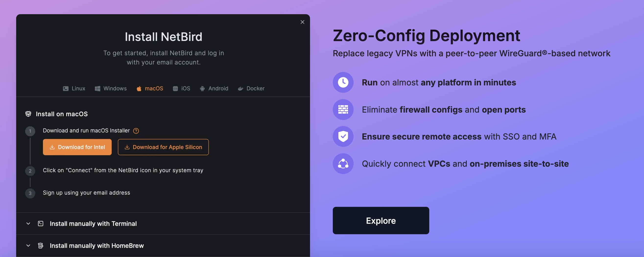Switch to the Linux tab
This screenshot has height=257, width=644.
(x=74, y=89)
